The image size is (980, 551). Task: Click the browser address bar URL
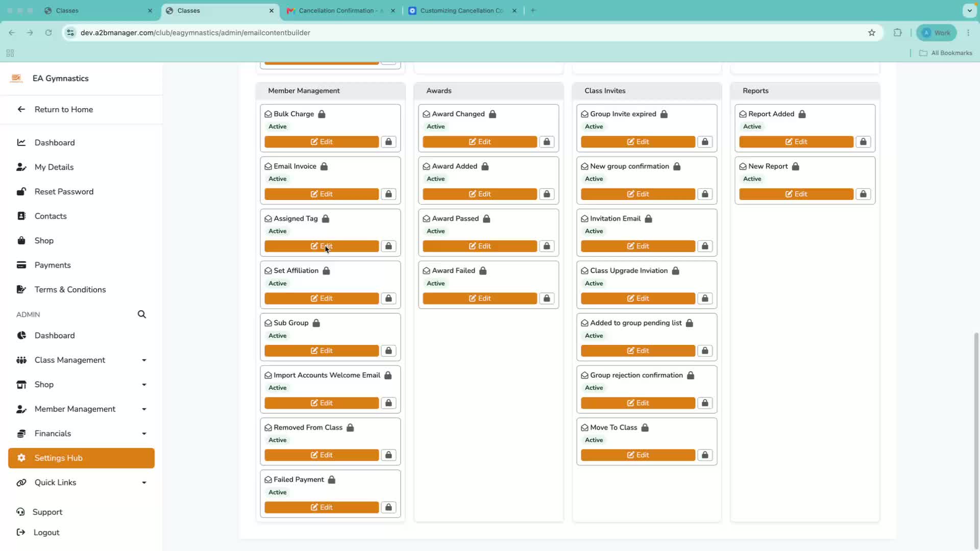tap(195, 33)
